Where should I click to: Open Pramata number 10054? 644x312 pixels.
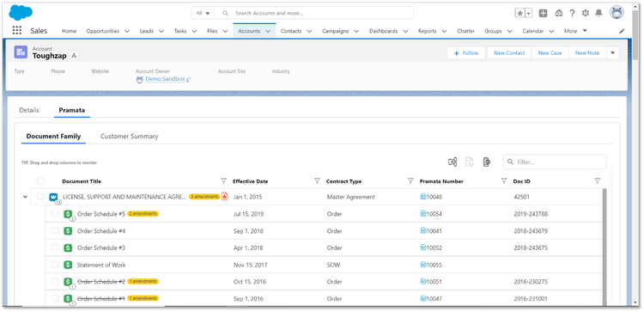(x=434, y=214)
